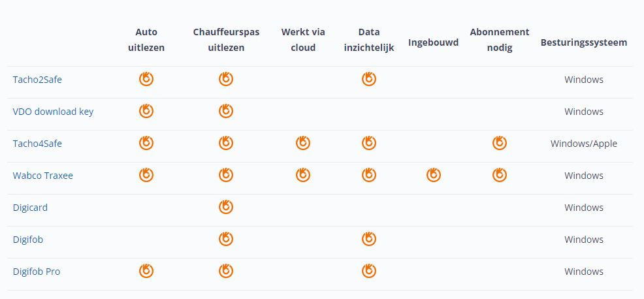Image resolution: width=644 pixels, height=299 pixels.
Task: Click the Besturingssysteem column header
Action: [584, 42]
